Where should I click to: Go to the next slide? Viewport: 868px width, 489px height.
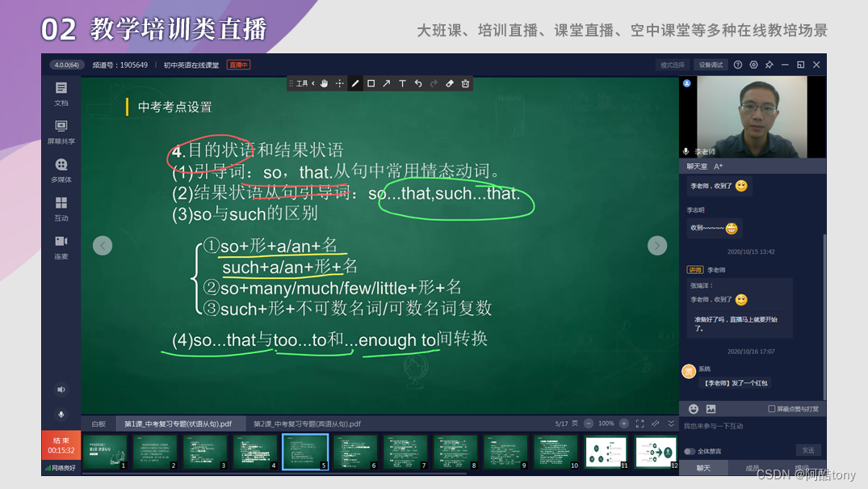click(657, 246)
